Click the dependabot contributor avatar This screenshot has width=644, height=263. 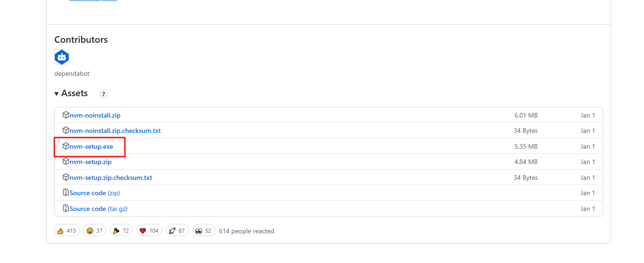62,58
